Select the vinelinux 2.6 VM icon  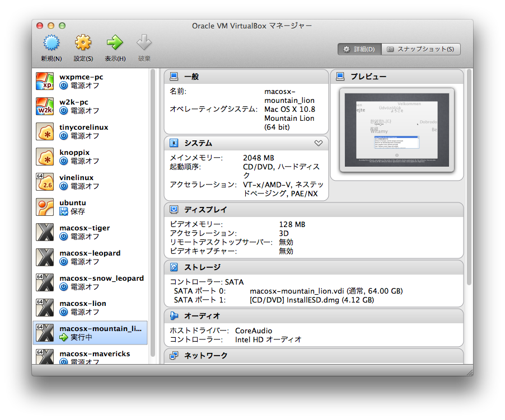click(45, 182)
